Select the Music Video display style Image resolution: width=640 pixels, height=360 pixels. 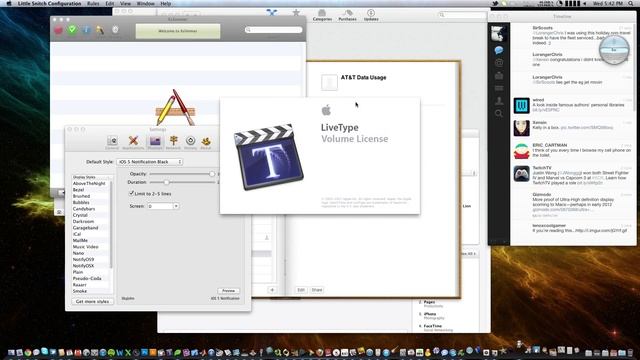85,247
